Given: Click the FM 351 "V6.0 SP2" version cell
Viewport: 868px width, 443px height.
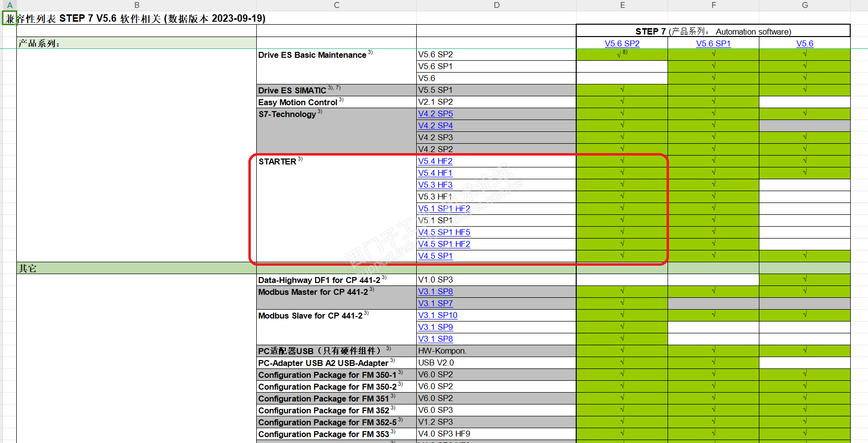Looking at the screenshot, I should (x=497, y=398).
